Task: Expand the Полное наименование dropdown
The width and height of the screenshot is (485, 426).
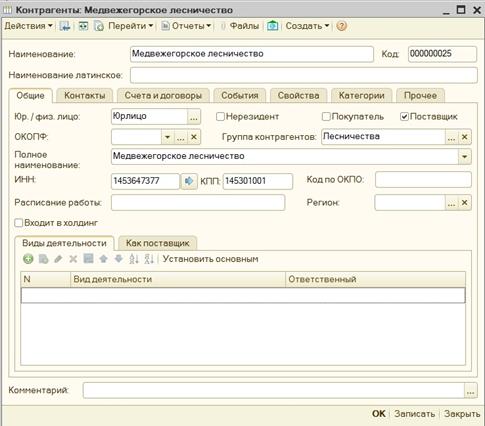Action: point(465,157)
